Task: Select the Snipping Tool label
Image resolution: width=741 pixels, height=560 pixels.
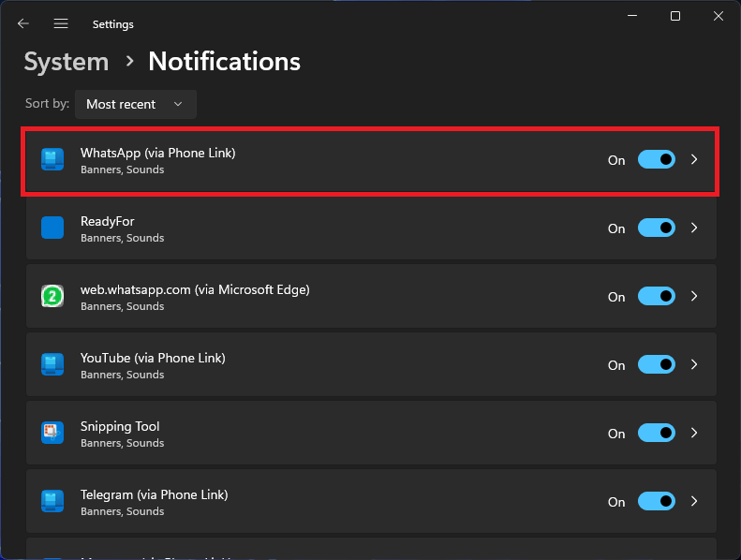Action: (x=120, y=426)
